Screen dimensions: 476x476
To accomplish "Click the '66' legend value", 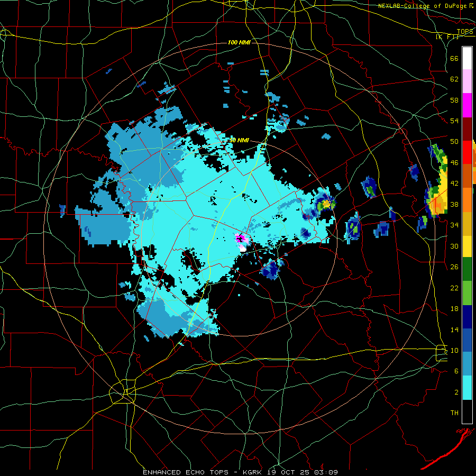I will 454,58.
